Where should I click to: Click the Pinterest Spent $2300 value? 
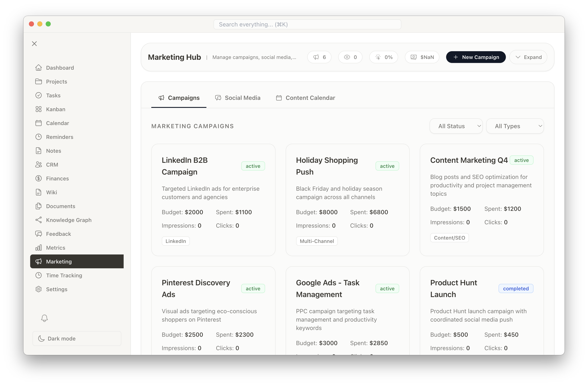(244, 335)
